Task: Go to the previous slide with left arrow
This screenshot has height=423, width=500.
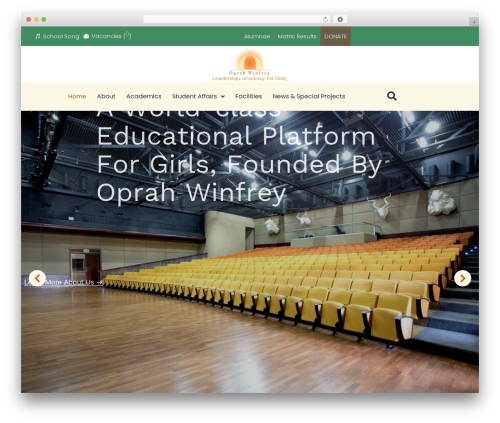Action: click(x=37, y=278)
